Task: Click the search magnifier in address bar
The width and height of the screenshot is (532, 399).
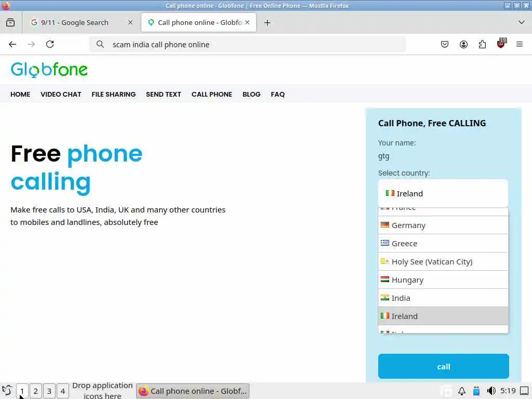Action: pos(100,45)
